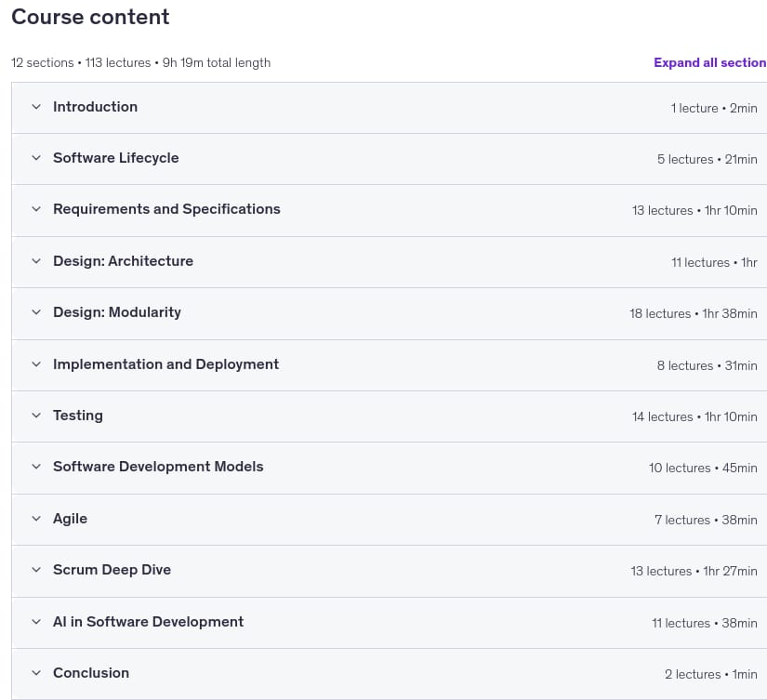This screenshot has height=700, width=767.
Task: Click '10 lectures • 45min' text
Action: 704,468
